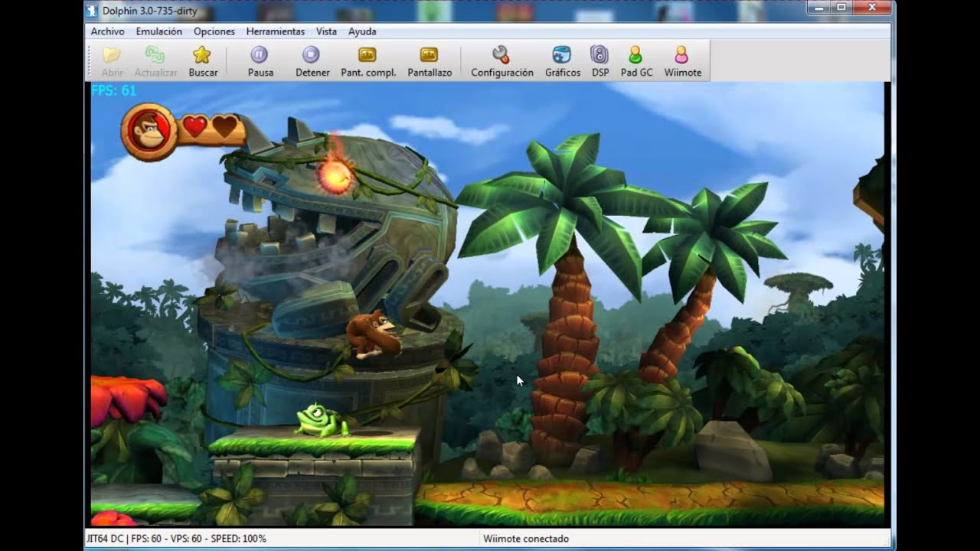Open the DSP audio settings icon
This screenshot has height=551, width=980.
coord(599,55)
